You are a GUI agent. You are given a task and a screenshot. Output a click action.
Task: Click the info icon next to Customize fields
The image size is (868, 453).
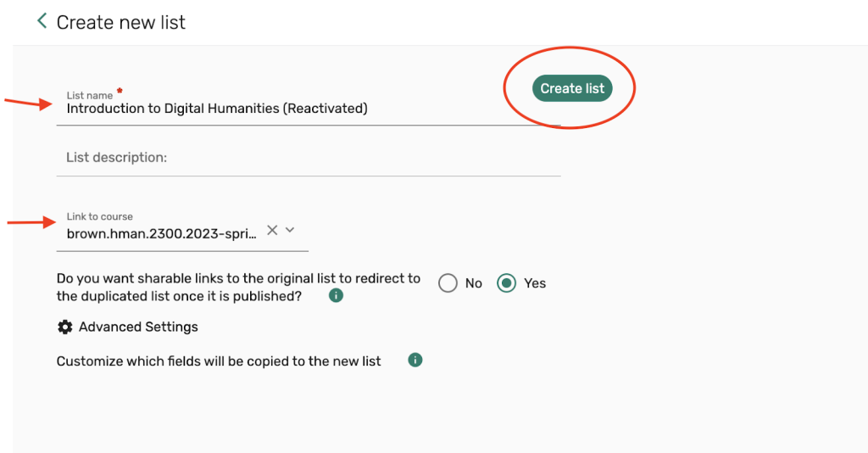click(415, 361)
